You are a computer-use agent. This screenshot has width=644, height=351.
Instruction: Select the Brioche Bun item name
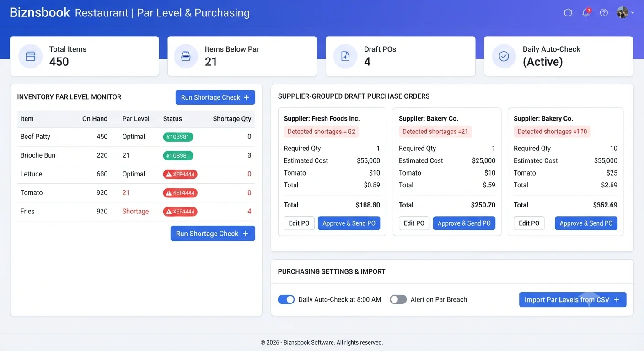(38, 155)
